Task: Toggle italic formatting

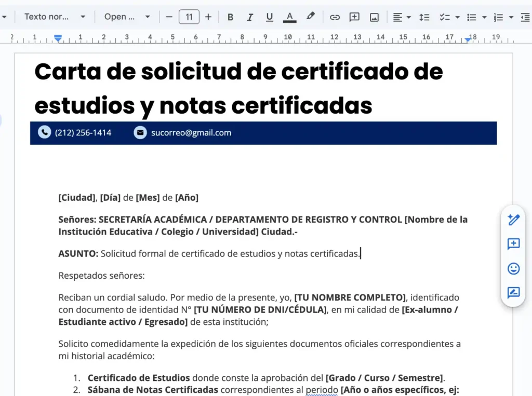Action: click(249, 17)
